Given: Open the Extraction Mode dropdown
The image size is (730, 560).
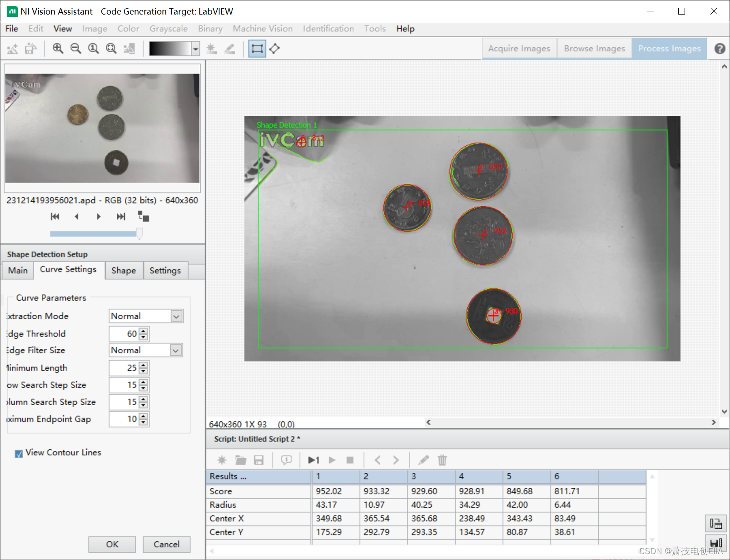Looking at the screenshot, I should (x=176, y=316).
